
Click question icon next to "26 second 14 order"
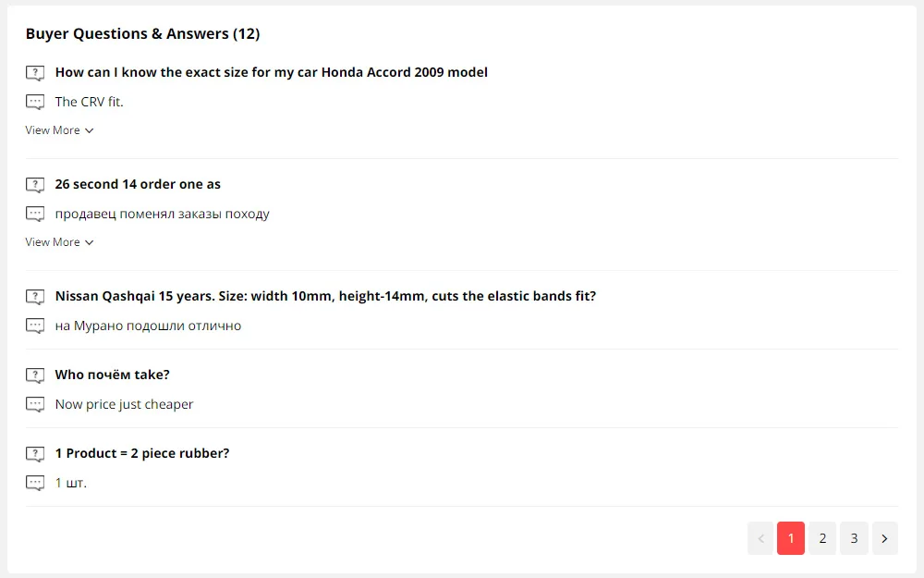[35, 185]
